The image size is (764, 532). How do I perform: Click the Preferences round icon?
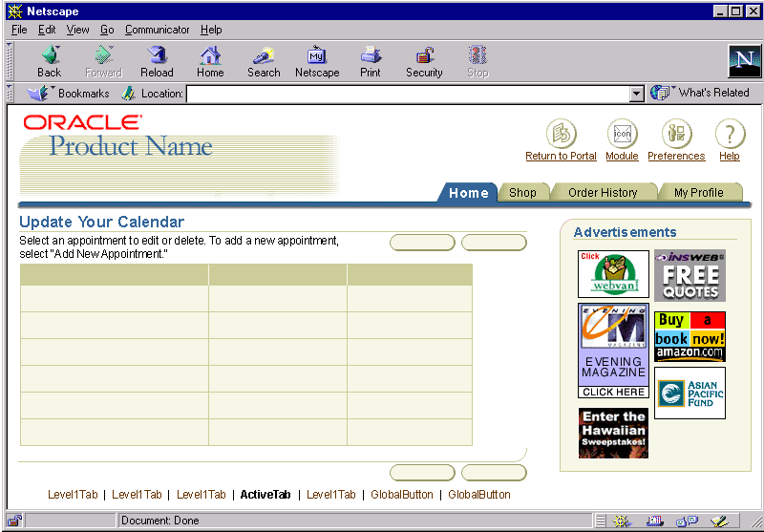pyautogui.click(x=677, y=134)
